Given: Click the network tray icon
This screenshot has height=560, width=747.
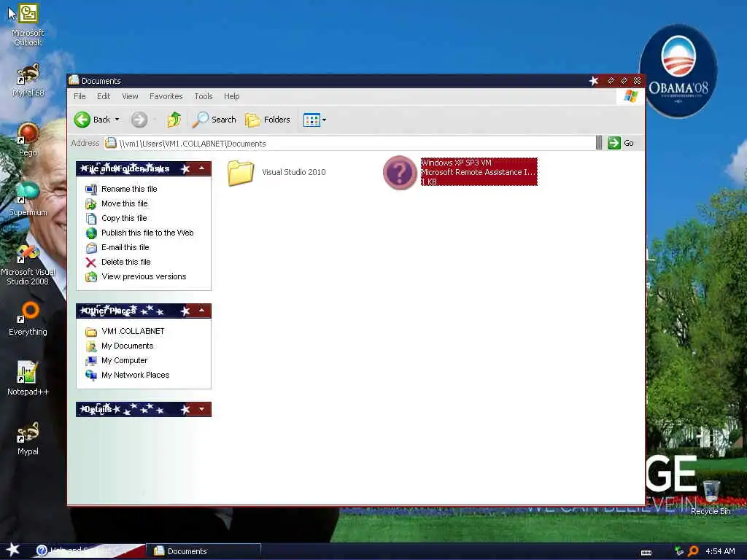Looking at the screenshot, I should pyautogui.click(x=679, y=551).
